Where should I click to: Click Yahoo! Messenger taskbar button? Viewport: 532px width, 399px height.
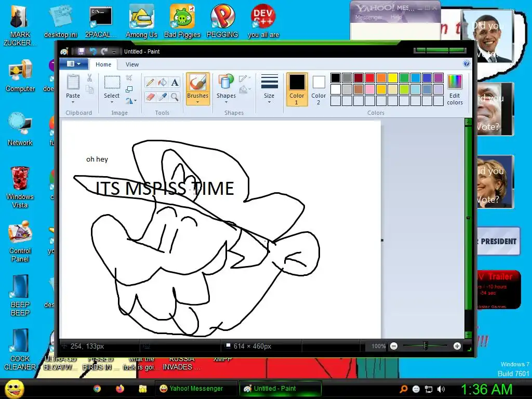tap(196, 389)
